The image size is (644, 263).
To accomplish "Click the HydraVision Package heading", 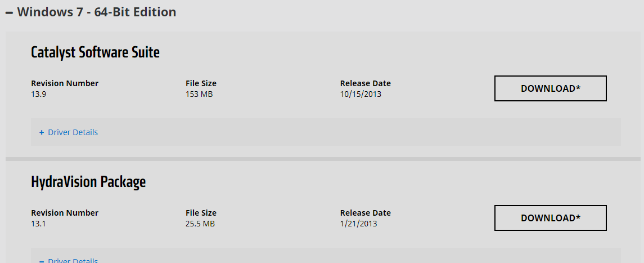I will click(x=88, y=182).
